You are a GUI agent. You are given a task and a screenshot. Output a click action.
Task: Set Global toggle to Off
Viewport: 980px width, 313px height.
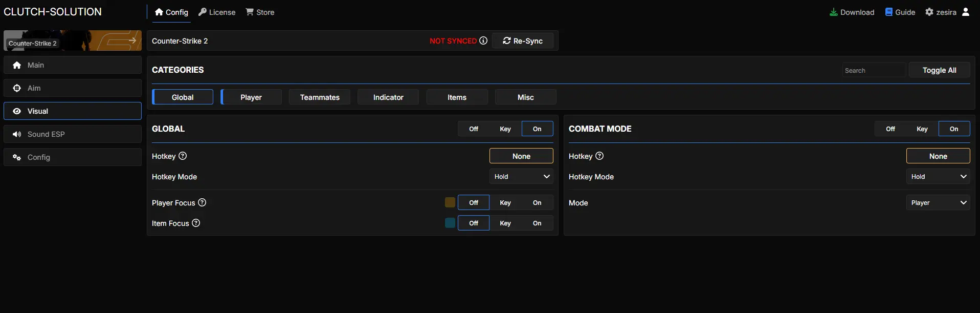coord(474,129)
